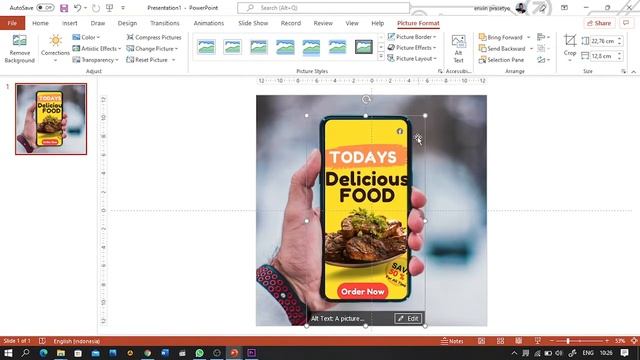
Task: Open the Bring Forward dropdown arrow
Action: pyautogui.click(x=529, y=37)
